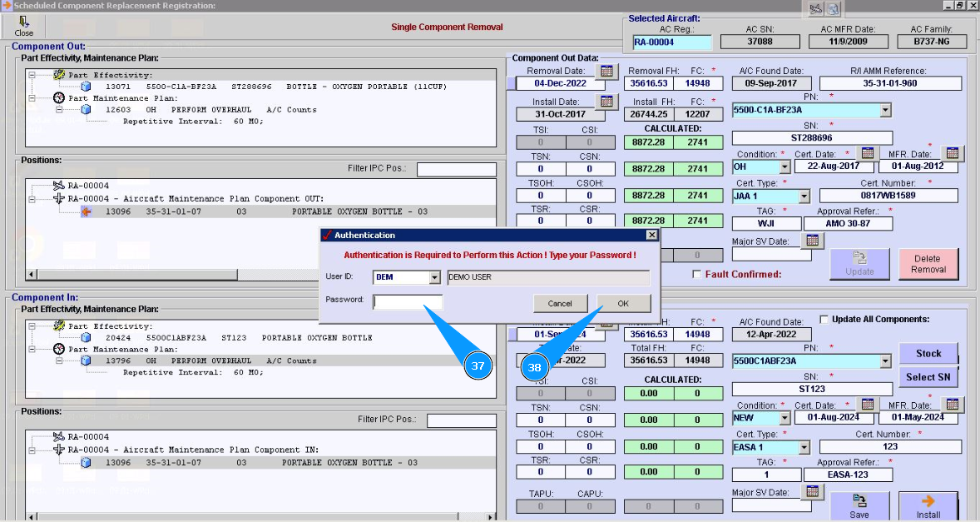This screenshot has height=527, width=980.
Task: Open Cert. Date calendar in Component Out Data
Action: [867, 153]
